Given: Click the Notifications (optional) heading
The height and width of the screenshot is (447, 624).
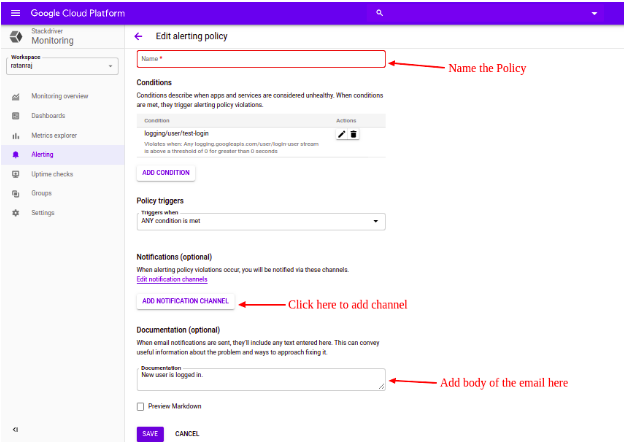Looking at the screenshot, I should 174,257.
